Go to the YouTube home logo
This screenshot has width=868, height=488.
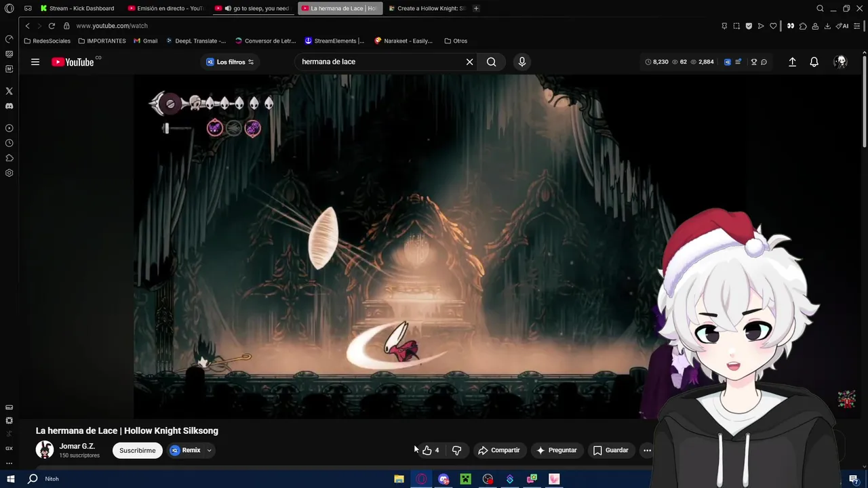pyautogui.click(x=73, y=62)
